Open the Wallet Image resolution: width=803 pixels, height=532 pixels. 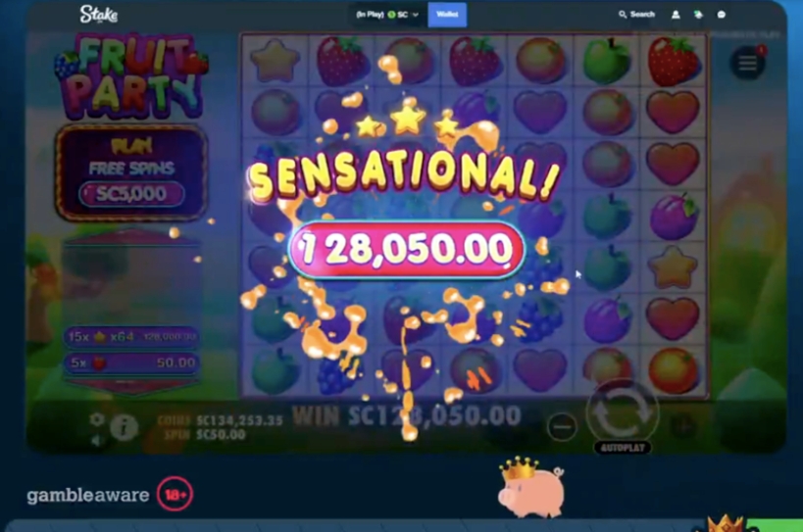[447, 15]
